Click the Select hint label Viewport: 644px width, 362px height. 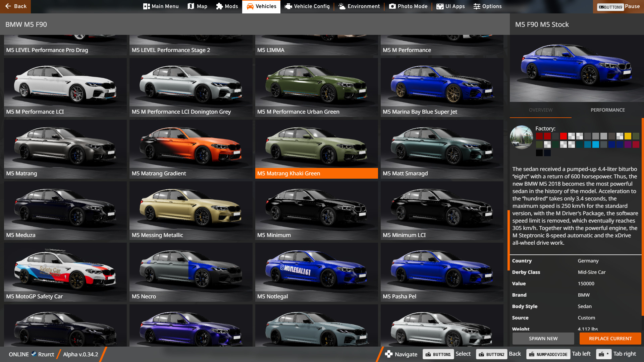pyautogui.click(x=463, y=354)
